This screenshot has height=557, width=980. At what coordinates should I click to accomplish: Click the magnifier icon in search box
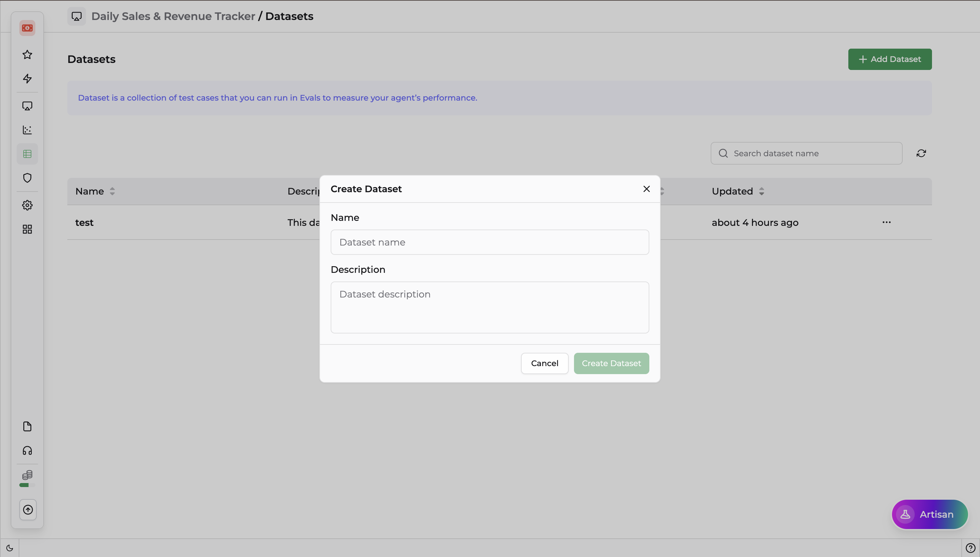(723, 153)
